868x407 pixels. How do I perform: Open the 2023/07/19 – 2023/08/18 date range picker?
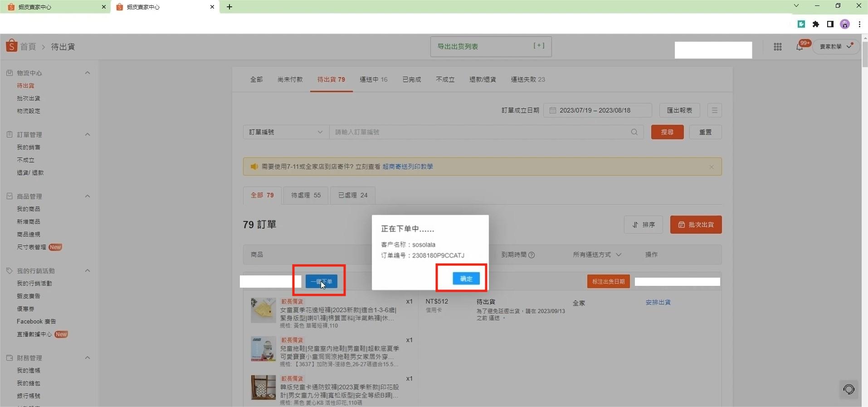tap(597, 110)
